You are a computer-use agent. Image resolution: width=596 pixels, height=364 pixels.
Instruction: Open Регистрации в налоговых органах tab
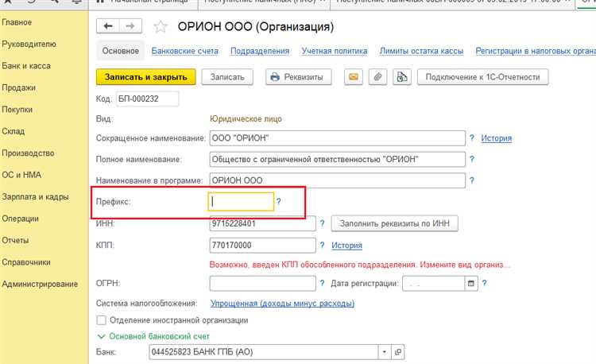536,51
